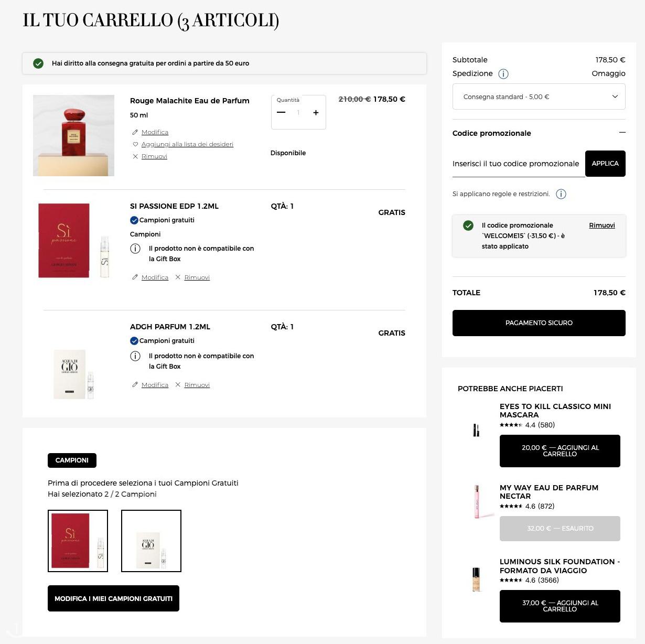Click the CAMPIONI tab label
645x644 pixels.
[72, 460]
